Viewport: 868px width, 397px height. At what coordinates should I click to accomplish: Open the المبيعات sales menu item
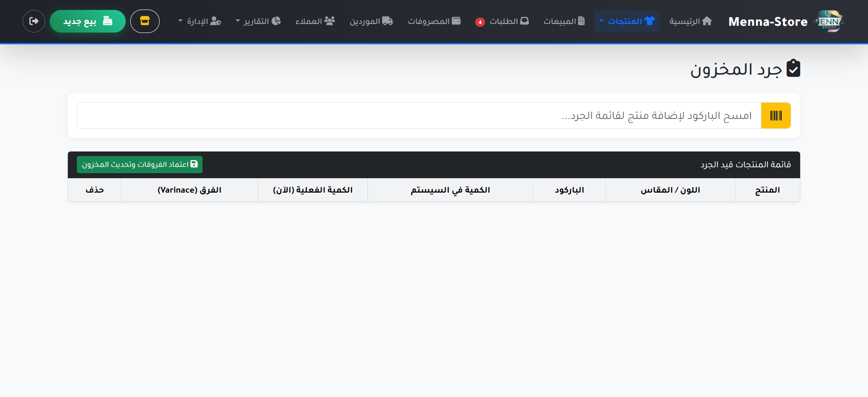[x=564, y=21]
